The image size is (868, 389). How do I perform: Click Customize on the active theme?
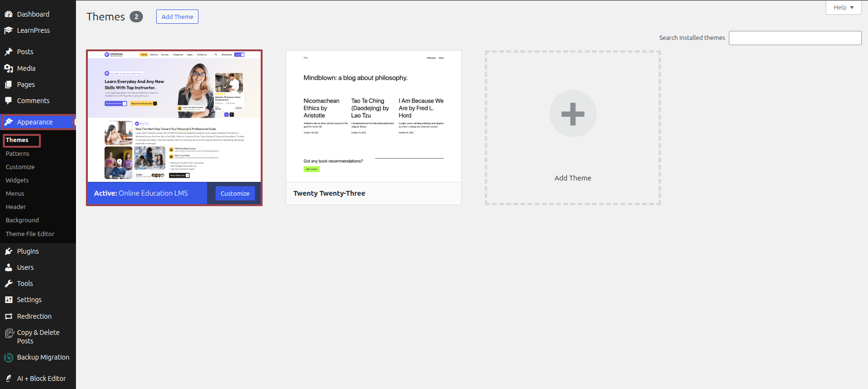(235, 193)
